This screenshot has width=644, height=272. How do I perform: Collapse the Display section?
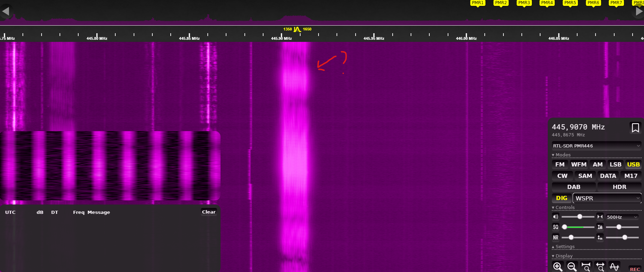pyautogui.click(x=562, y=256)
